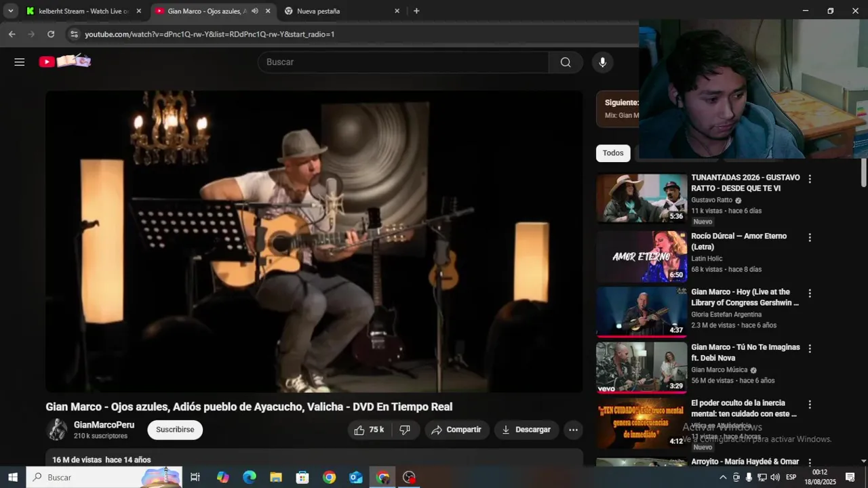Open OBS Studio icon on the taskbar

click(x=409, y=477)
